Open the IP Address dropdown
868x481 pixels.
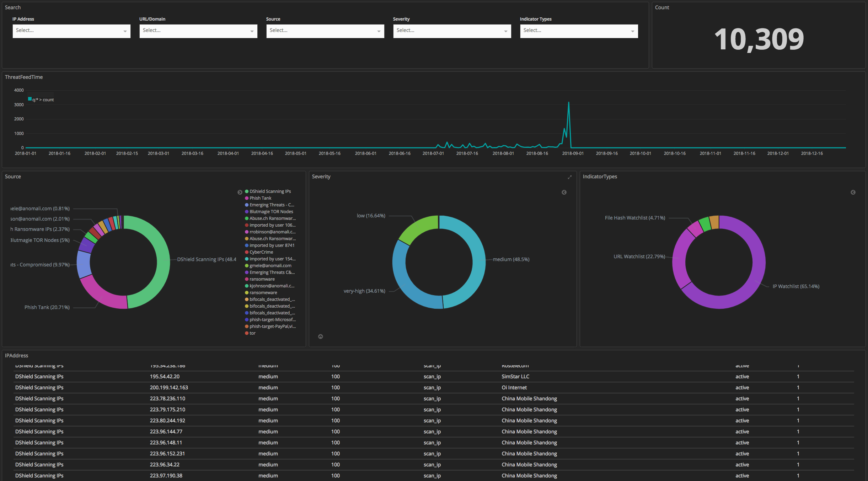[x=71, y=31]
